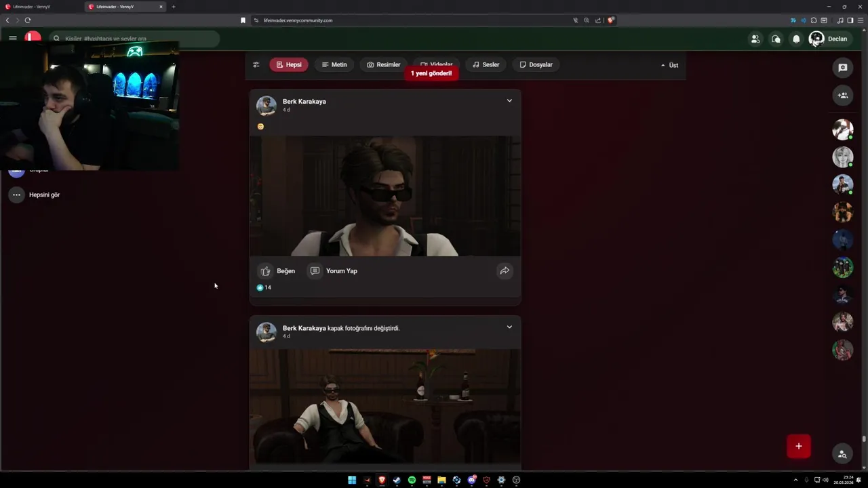868x488 pixels.
Task: Open Spotify from the taskbar
Action: [x=412, y=480]
